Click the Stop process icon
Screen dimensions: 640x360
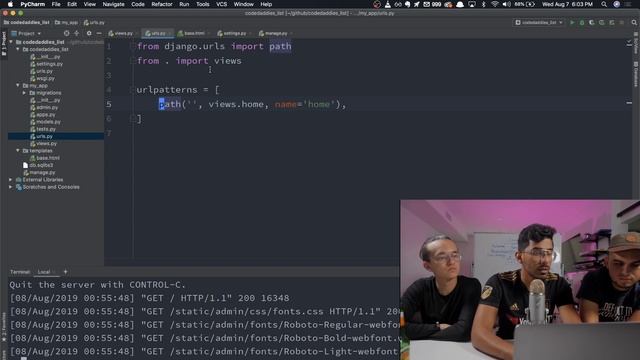pos(621,22)
